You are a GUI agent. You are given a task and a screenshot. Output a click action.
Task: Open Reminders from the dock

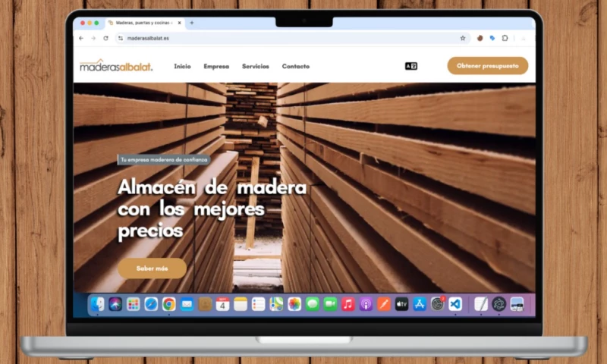(258, 304)
